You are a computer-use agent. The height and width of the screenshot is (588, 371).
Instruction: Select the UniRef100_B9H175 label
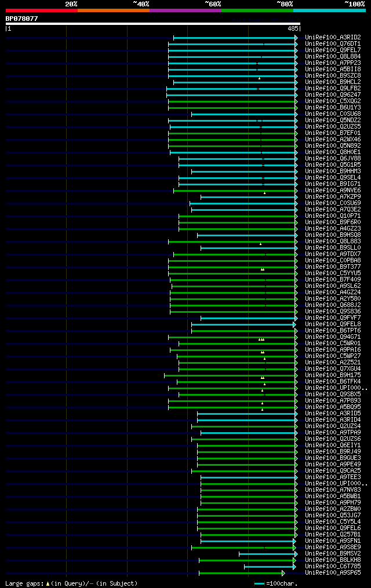point(333,375)
